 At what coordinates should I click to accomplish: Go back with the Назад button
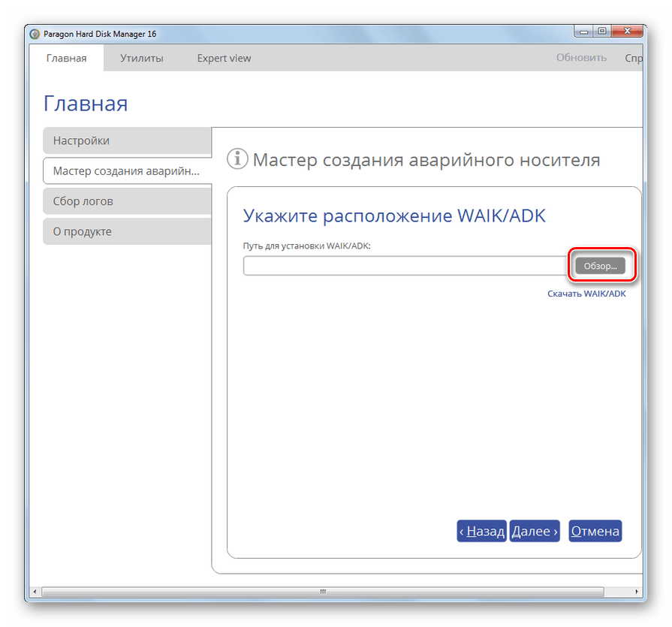(x=481, y=531)
